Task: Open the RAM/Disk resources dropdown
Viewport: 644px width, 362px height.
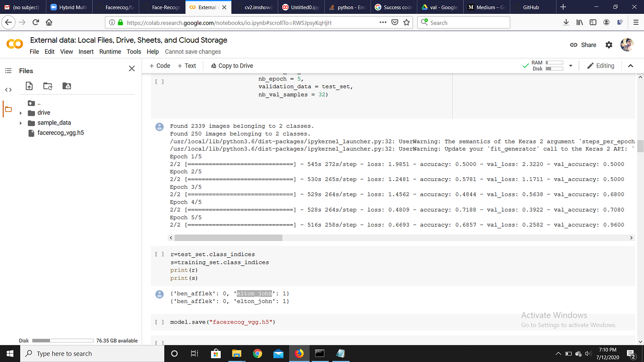Action: (570, 65)
